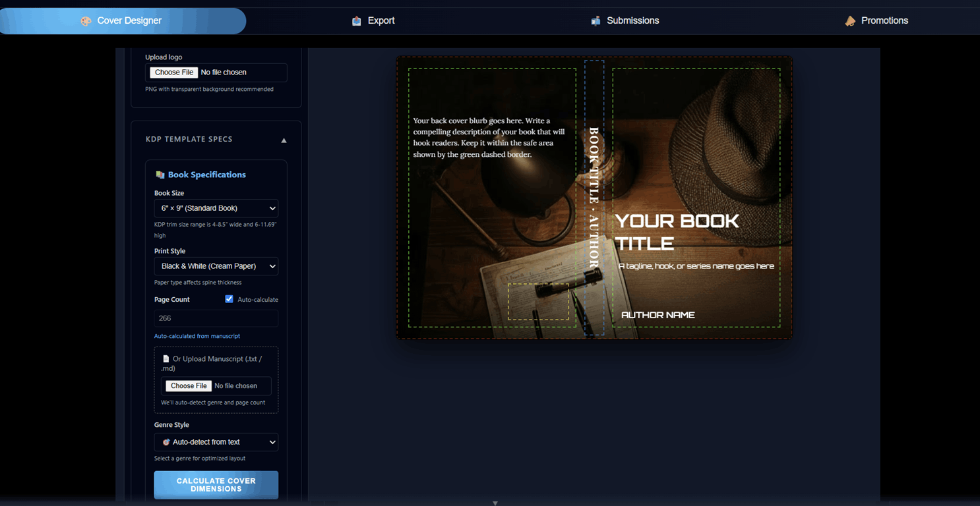
Task: Click the palette icon beside Cover Designer
Action: click(86, 21)
